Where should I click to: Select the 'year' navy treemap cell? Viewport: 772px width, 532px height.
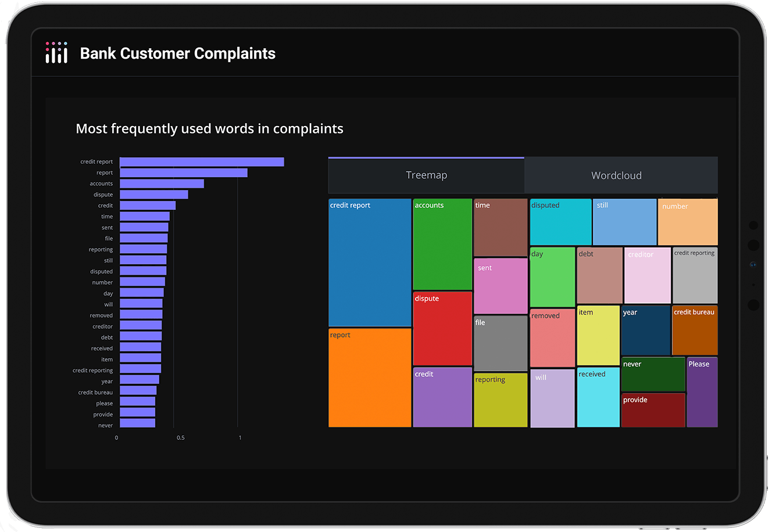(645, 329)
